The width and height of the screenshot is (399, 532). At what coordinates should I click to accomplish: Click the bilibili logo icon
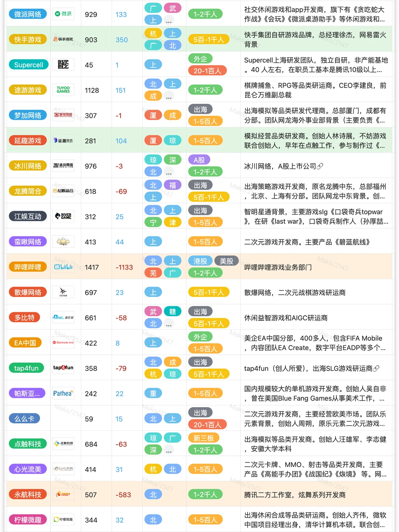[x=63, y=267]
